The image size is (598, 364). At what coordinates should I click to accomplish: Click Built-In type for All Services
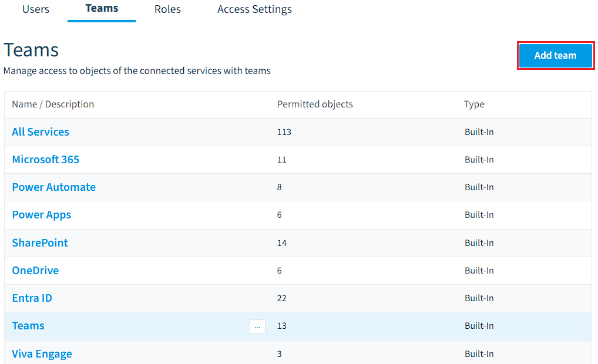(479, 132)
